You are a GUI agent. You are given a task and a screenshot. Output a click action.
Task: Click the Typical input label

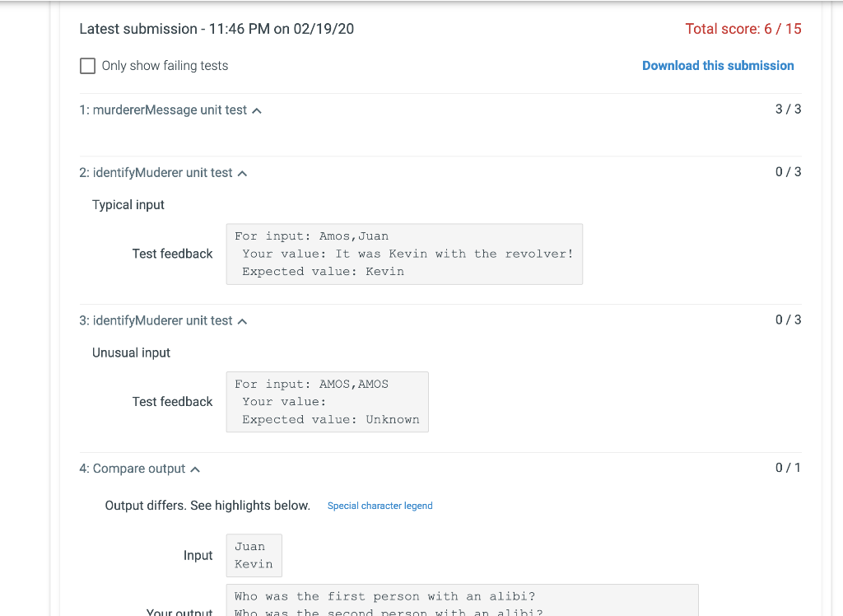pos(128,205)
